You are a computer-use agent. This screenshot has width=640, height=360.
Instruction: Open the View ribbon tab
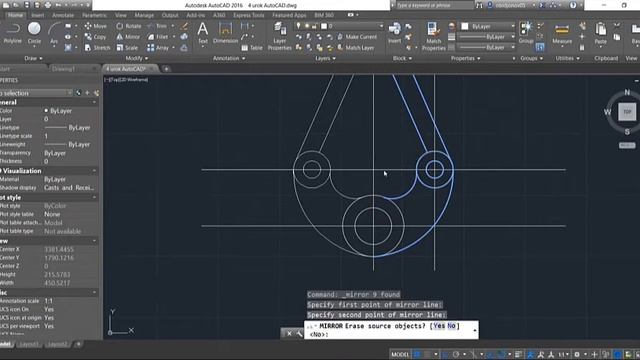(x=120, y=15)
